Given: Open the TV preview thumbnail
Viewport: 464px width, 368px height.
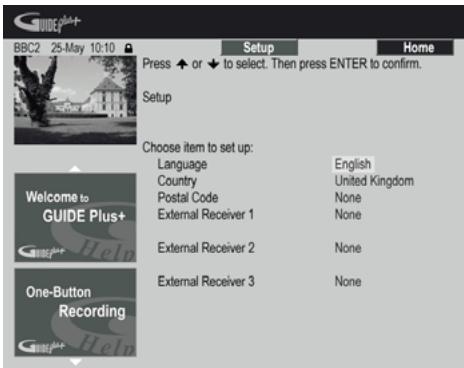Looking at the screenshot, I should click(x=75, y=100).
